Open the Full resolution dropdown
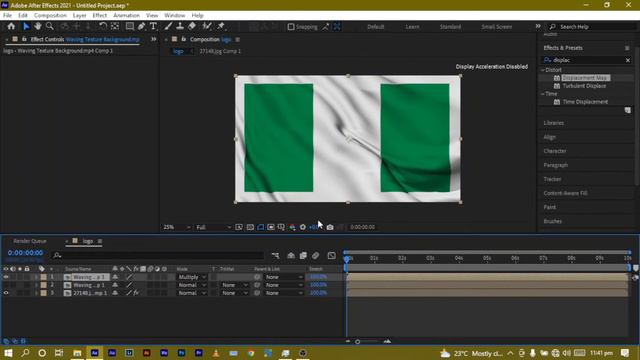The width and height of the screenshot is (640, 360). point(213,227)
